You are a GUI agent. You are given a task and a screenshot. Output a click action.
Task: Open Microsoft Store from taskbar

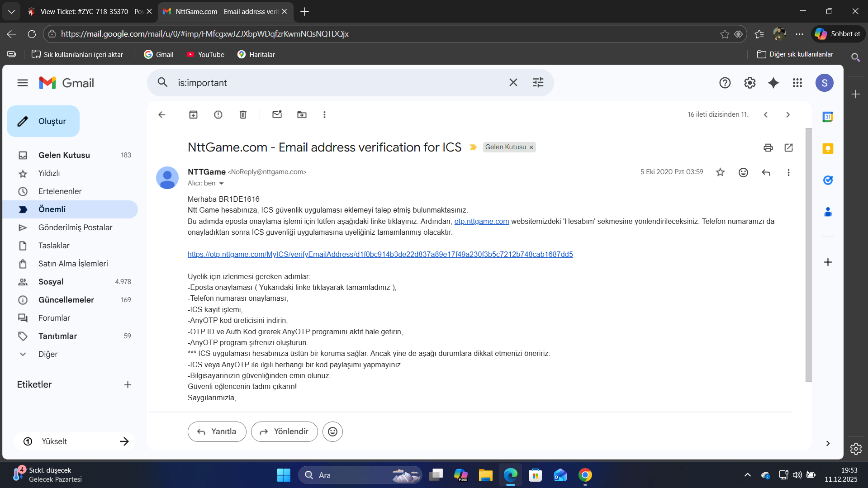tap(535, 475)
